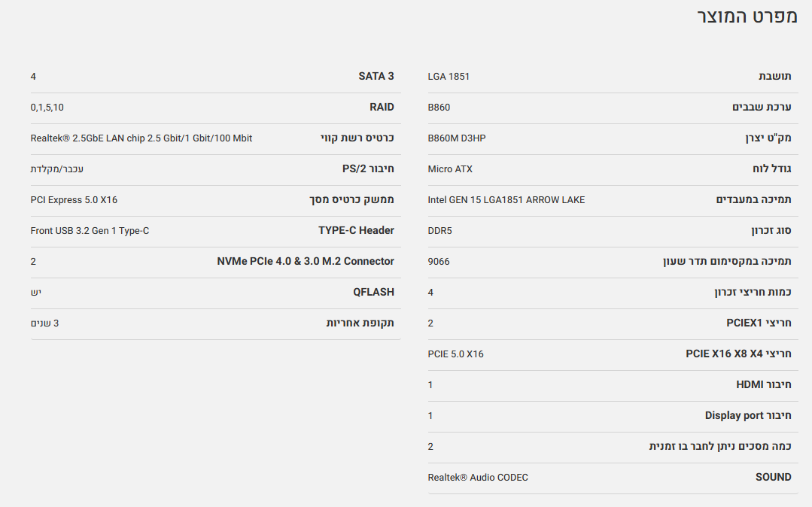Select the Front USB 3.2 Gen 1 Type-C value

(90, 231)
